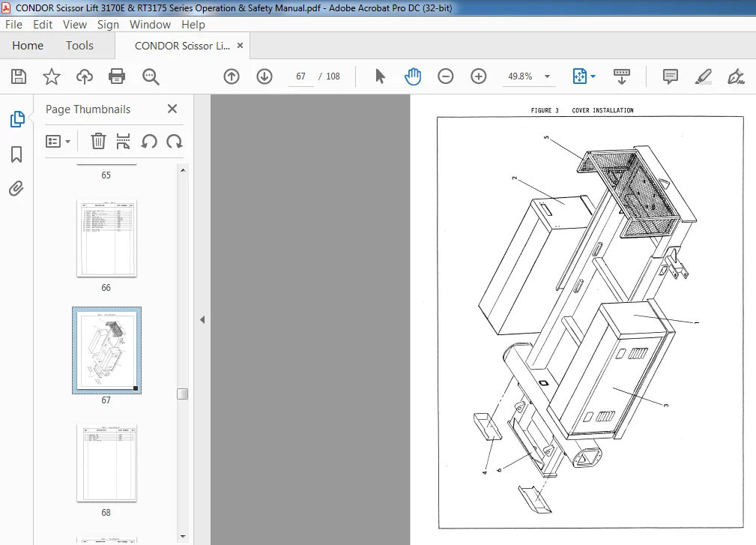The image size is (756, 545).
Task: Open the Bookmarks sidebar panel
Action: click(x=16, y=154)
